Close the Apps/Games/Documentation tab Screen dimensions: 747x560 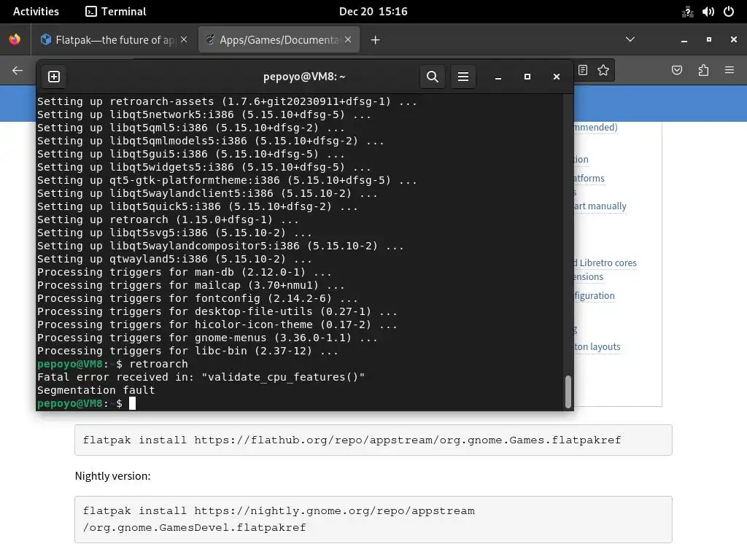coord(348,39)
